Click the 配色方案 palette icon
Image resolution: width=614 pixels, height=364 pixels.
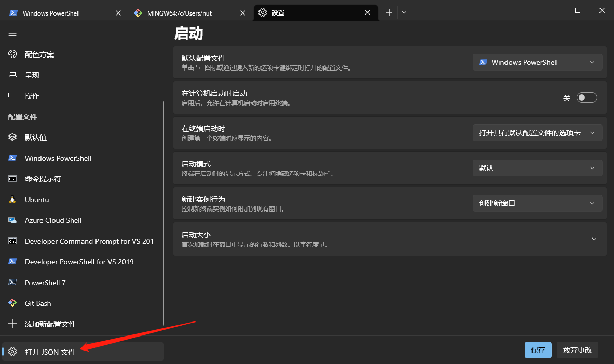[12, 54]
